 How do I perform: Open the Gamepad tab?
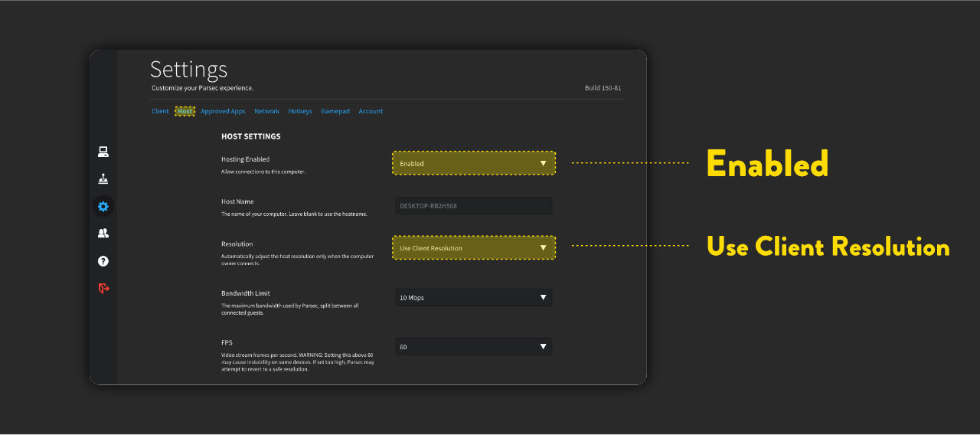click(335, 112)
